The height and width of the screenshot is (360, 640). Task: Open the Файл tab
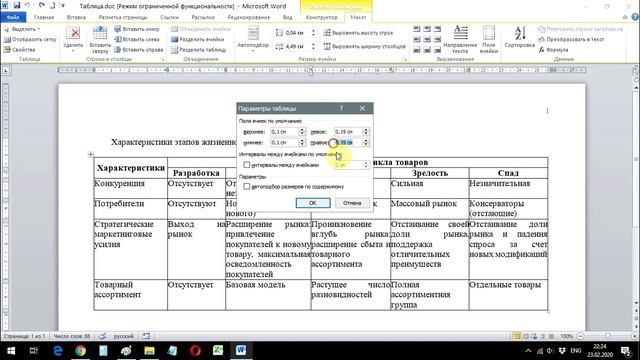point(13,18)
